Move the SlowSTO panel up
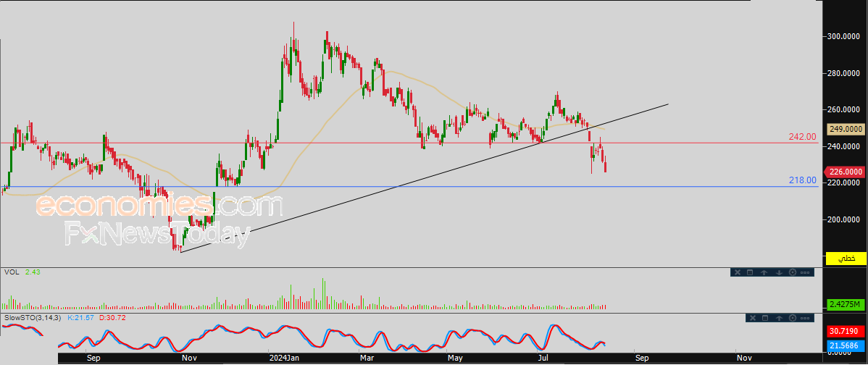Image resolution: width=868 pixels, height=365 pixels. tap(779, 318)
